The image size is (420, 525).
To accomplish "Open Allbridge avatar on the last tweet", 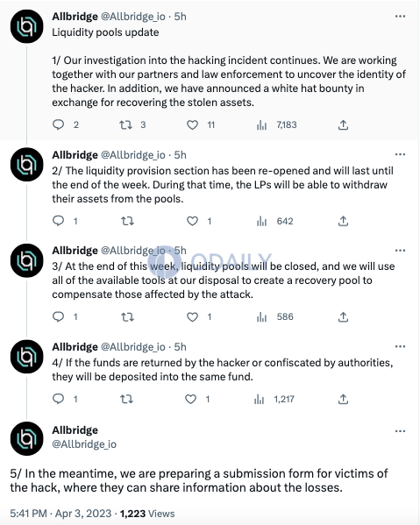I will [27, 438].
